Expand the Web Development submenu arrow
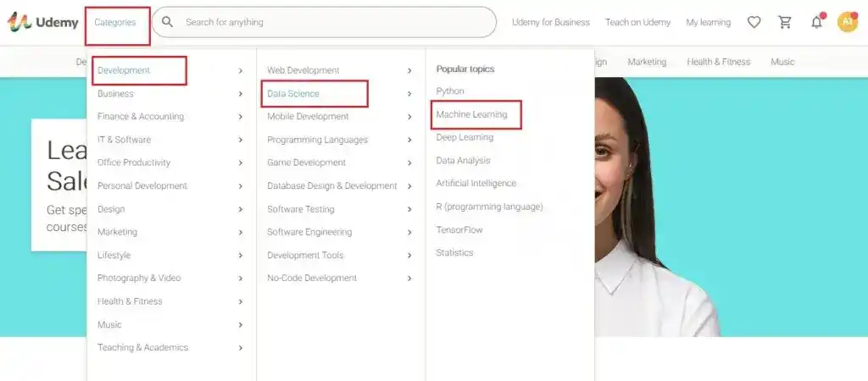Image resolution: width=868 pixels, height=381 pixels. click(x=409, y=70)
